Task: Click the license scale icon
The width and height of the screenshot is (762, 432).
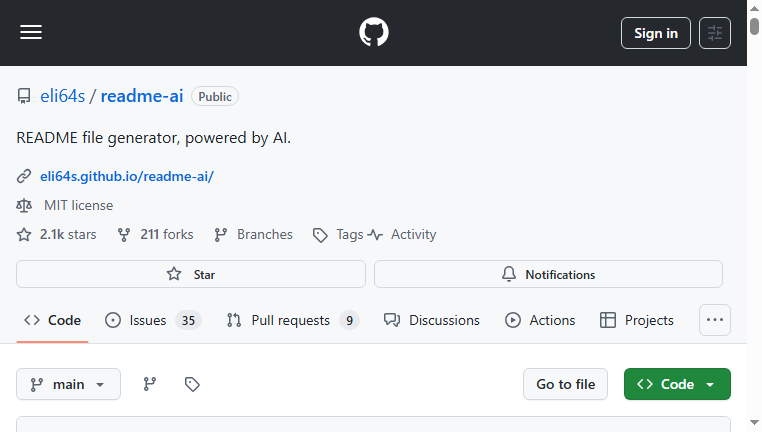Action: click(24, 206)
